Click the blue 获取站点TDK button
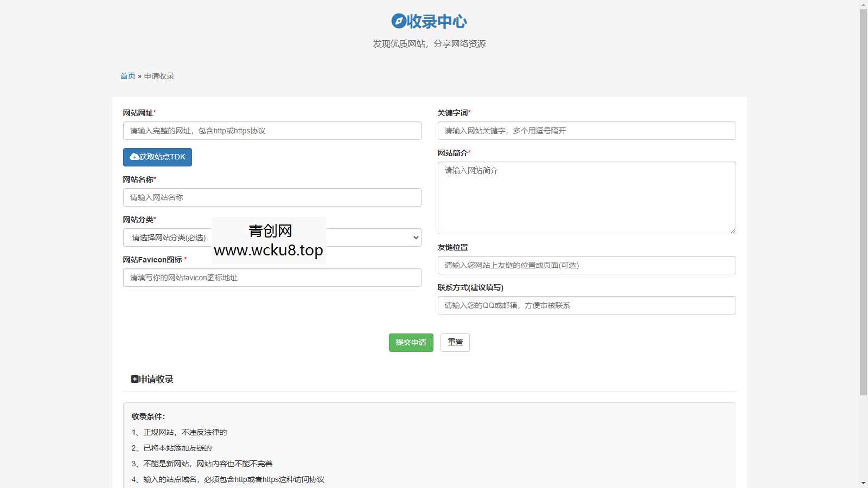868x488 pixels. tap(157, 157)
